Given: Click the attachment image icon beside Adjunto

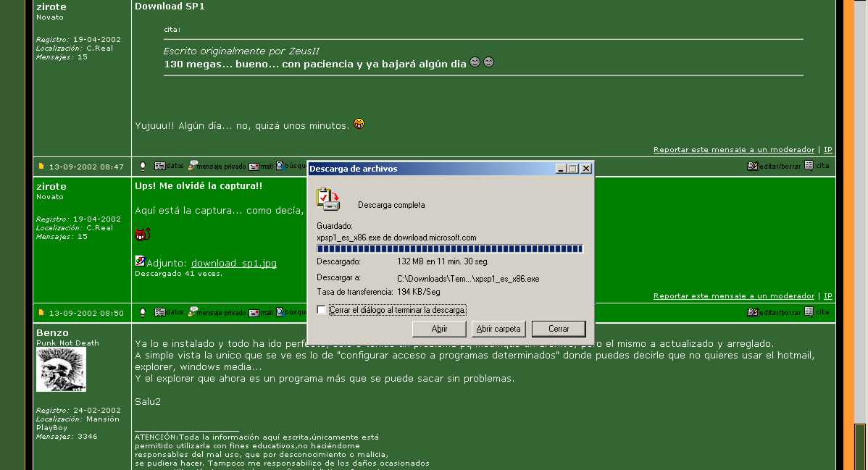Looking at the screenshot, I should point(140,261).
